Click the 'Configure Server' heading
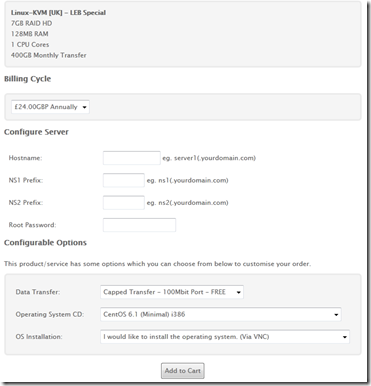This screenshot has height=386, width=371. click(x=36, y=132)
